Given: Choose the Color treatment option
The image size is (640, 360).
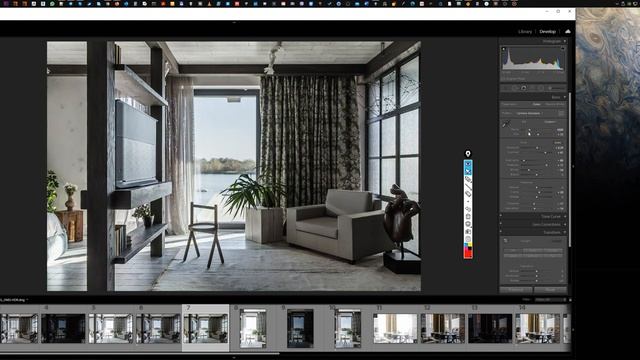Looking at the screenshot, I should [537, 104].
